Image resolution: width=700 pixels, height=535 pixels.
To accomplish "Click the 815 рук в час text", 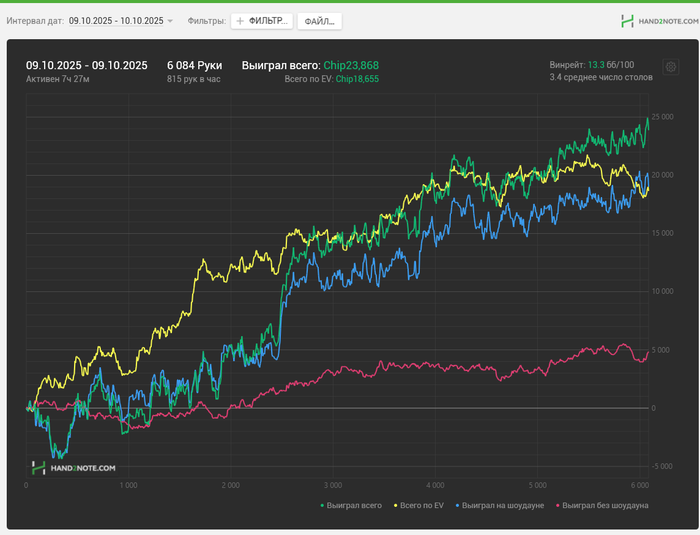I will pos(194,79).
